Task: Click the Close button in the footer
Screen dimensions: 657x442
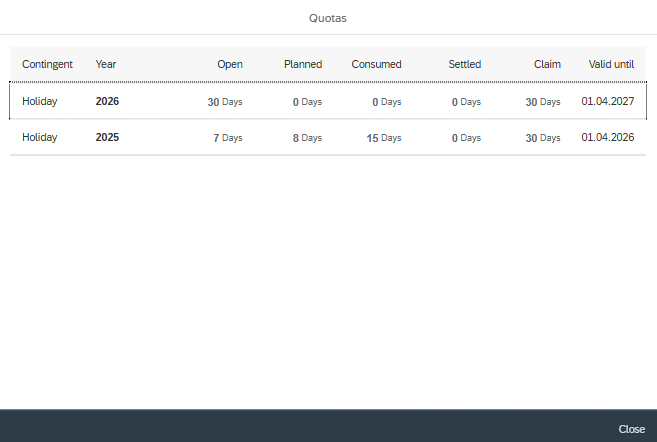Action: coord(631,429)
